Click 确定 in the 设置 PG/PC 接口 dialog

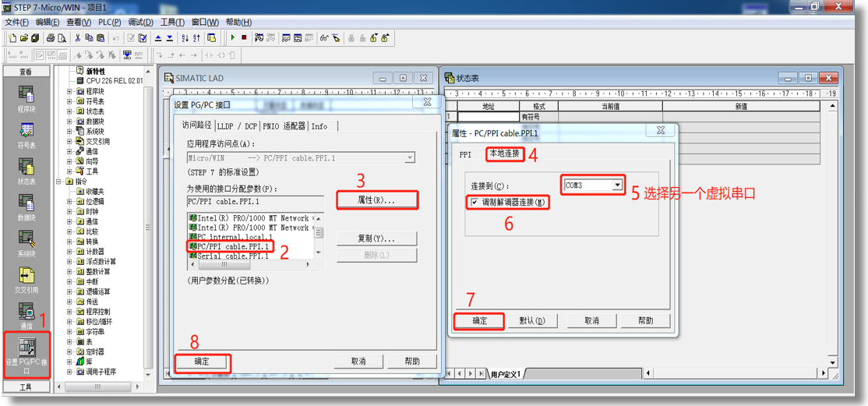202,361
